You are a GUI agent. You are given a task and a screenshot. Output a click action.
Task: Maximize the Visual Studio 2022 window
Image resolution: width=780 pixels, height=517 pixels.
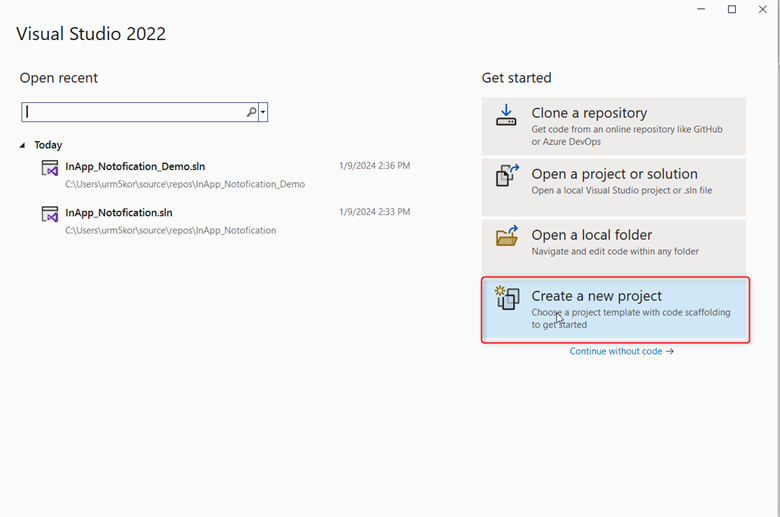[x=732, y=9]
